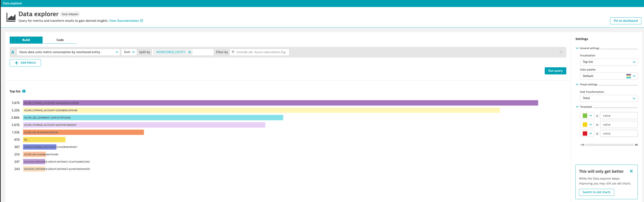Open the Color palette Default dropdown

608,76
